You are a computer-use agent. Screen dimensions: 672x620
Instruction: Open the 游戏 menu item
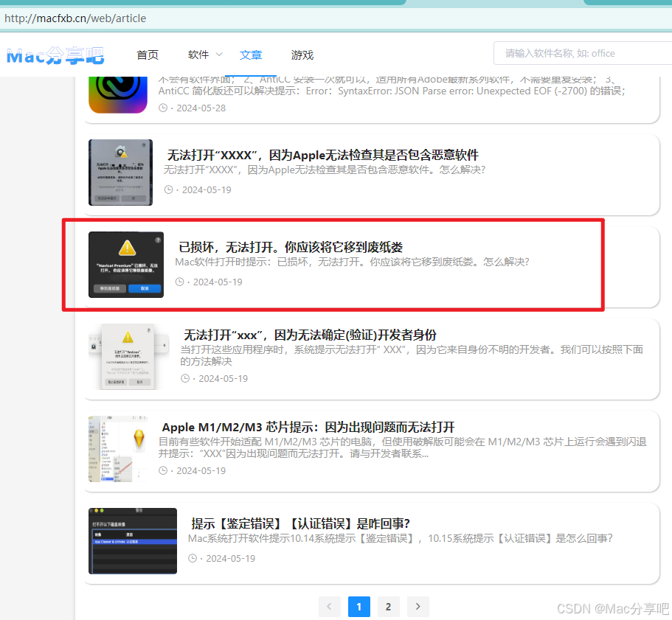point(302,55)
